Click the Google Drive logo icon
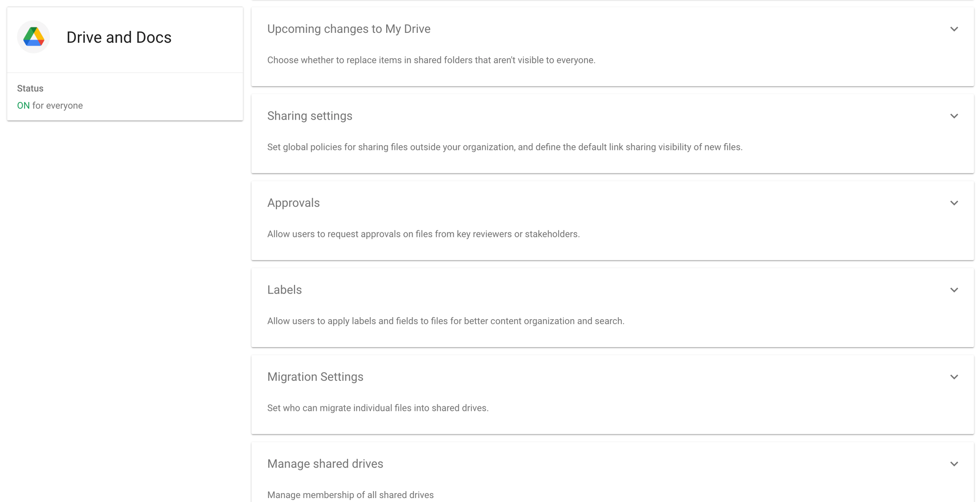 [x=34, y=37]
